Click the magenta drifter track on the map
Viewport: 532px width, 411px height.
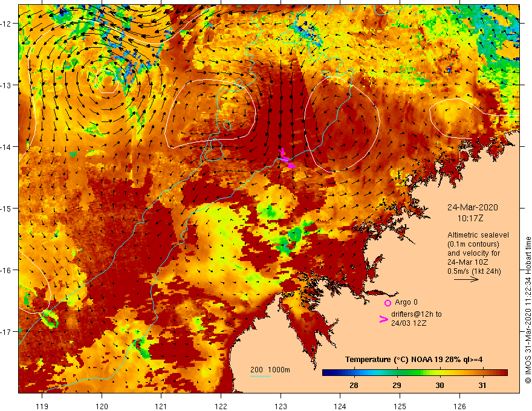(287, 159)
